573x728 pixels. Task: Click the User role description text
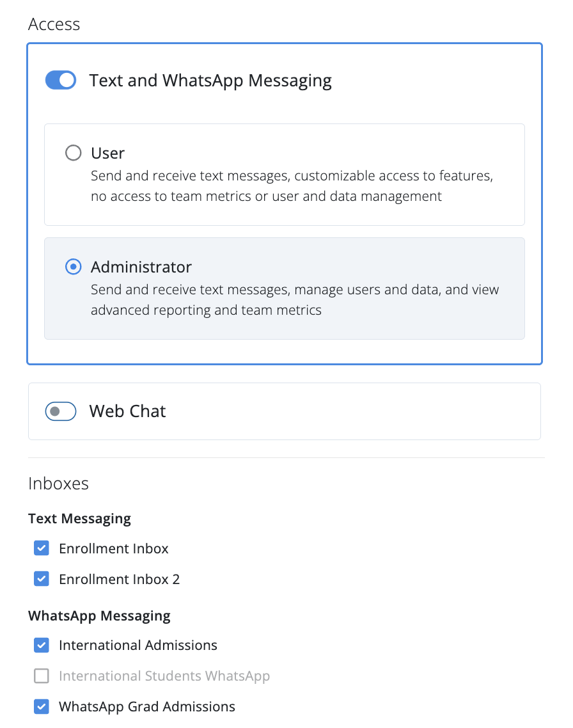click(x=292, y=186)
